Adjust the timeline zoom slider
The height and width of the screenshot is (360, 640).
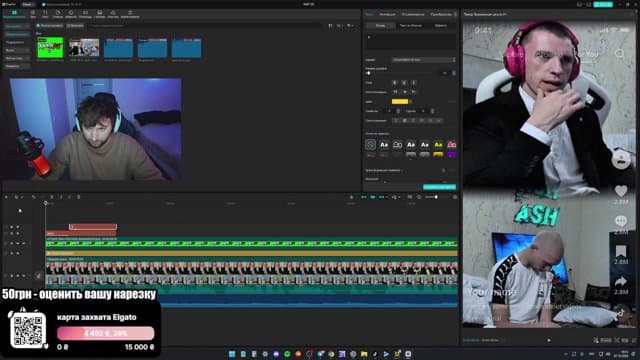436,197
